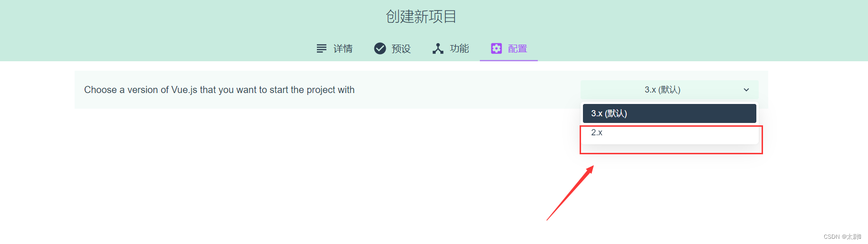This screenshot has height=244, width=868.
Task: Click the red arrow annotation
Action: [x=570, y=193]
